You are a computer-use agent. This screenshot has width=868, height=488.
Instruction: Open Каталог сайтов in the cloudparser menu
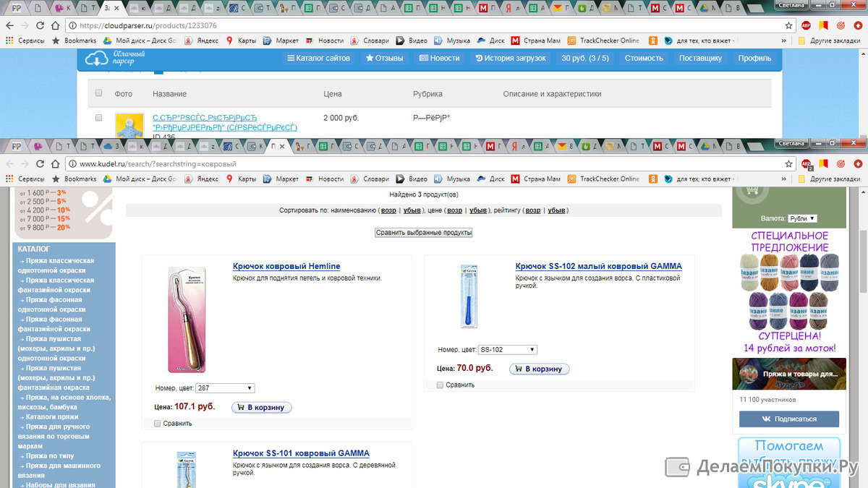pos(318,58)
